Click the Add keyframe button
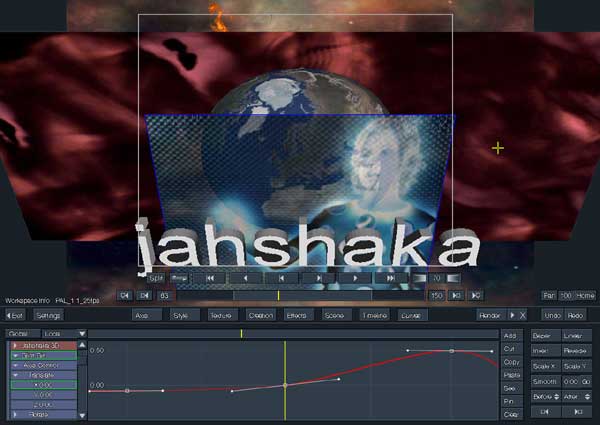Image resolution: width=600 pixels, height=425 pixels. 512,336
